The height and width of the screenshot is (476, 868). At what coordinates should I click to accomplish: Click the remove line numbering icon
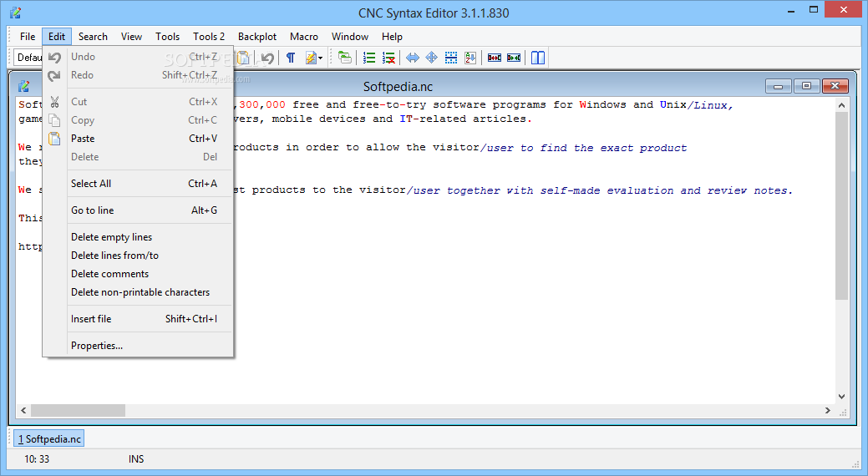388,58
